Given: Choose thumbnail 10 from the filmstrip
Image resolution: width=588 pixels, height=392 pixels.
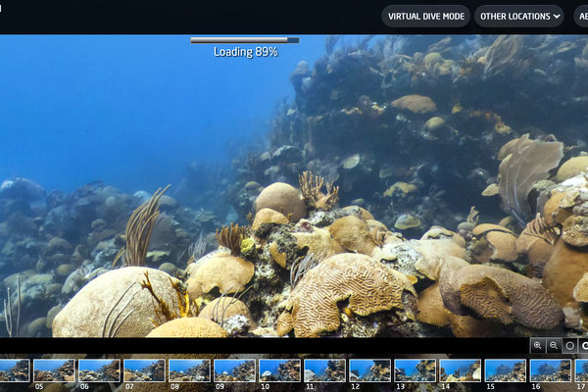Looking at the screenshot, I should (279, 369).
